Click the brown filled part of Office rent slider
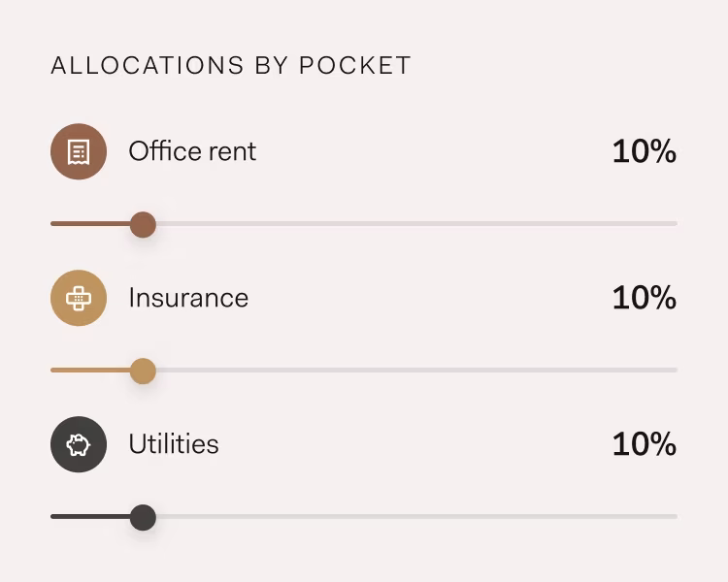Image resolution: width=728 pixels, height=582 pixels. coord(90,224)
